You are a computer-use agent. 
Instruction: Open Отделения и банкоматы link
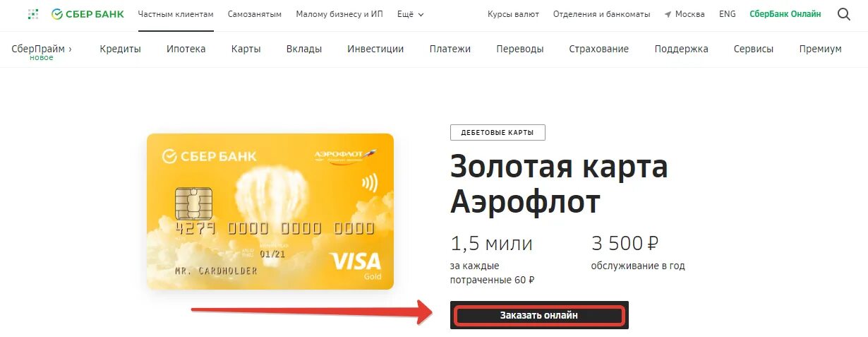(x=602, y=14)
